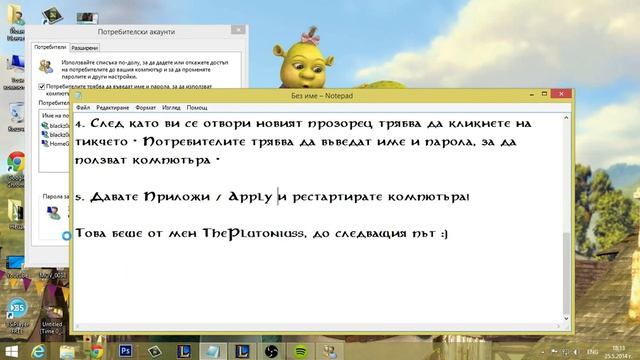Click the taskbar clock and date
The height and width of the screenshot is (360, 640).
click(x=619, y=352)
